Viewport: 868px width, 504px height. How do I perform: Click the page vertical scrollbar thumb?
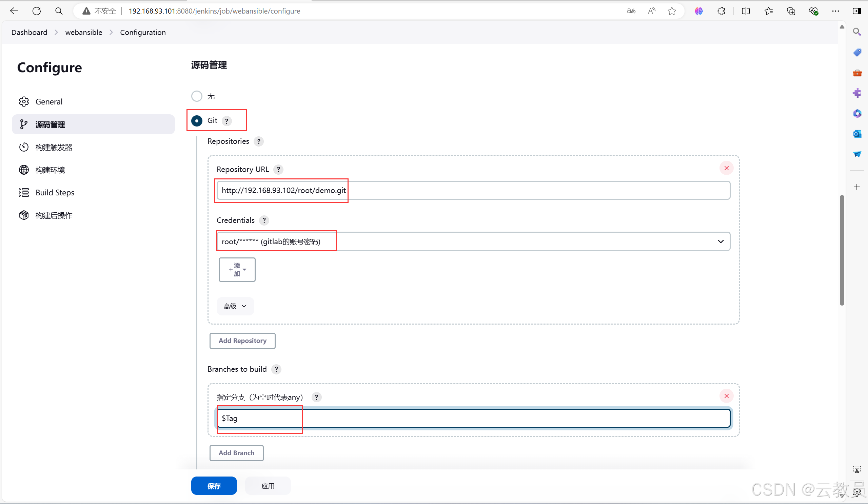(x=842, y=250)
